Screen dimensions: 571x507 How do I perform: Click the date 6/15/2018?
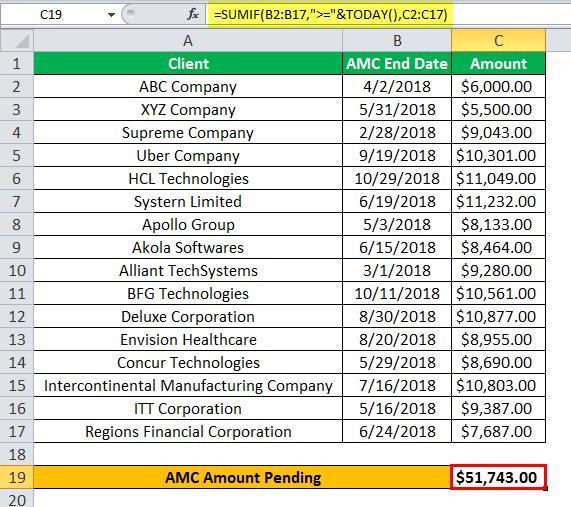397,248
